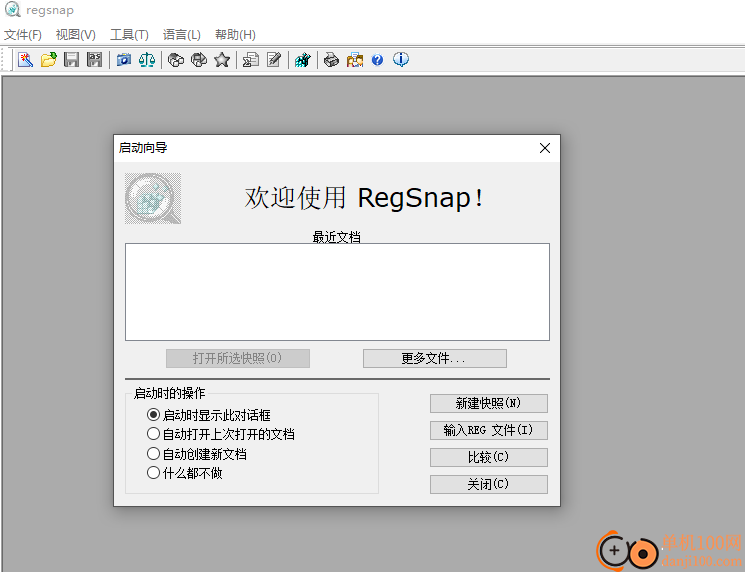Click the two people toolbar icon
The width and height of the screenshot is (745, 572).
pyautogui.click(x=354, y=60)
